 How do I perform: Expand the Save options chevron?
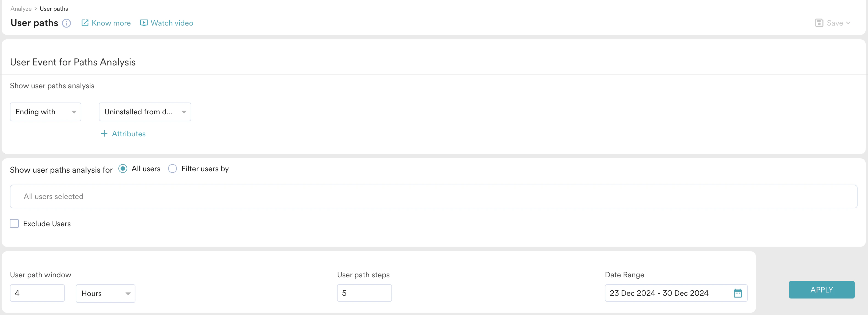point(848,23)
